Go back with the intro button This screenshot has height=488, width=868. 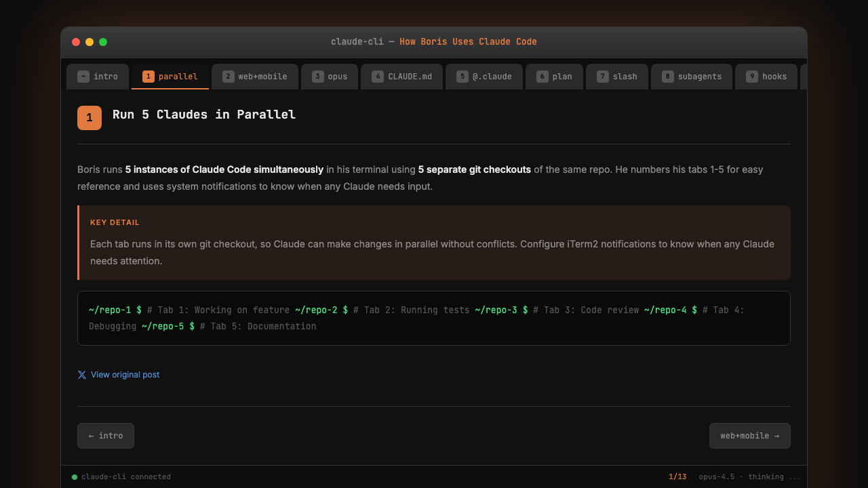[106, 436]
